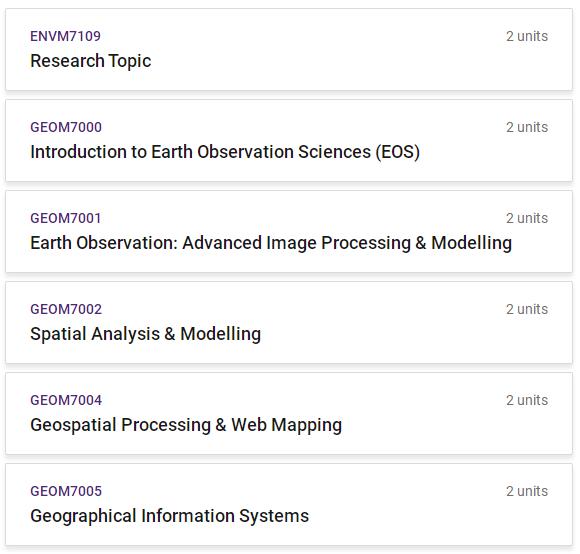Viewport: 580px width, 554px height.
Task: Click the GEOM7002 course code
Action: tap(66, 309)
